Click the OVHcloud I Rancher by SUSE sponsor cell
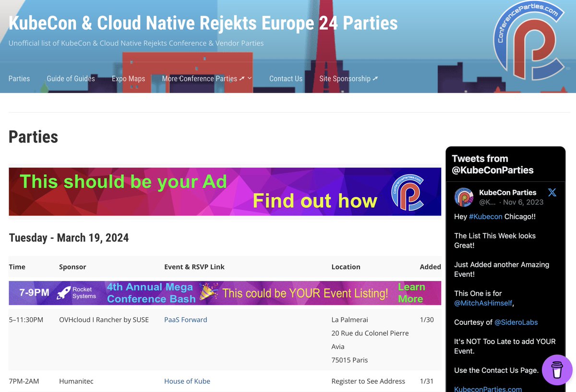Screen dimensions: 576x392 [x=104, y=320]
